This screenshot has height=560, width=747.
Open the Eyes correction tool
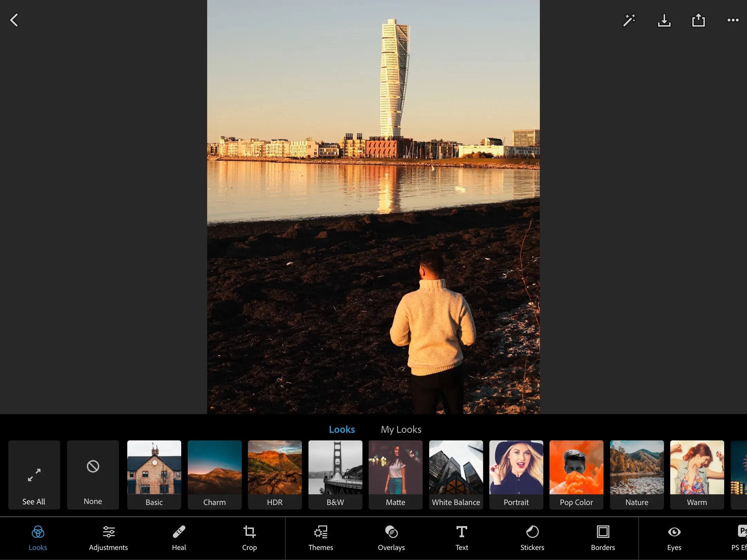pyautogui.click(x=674, y=538)
